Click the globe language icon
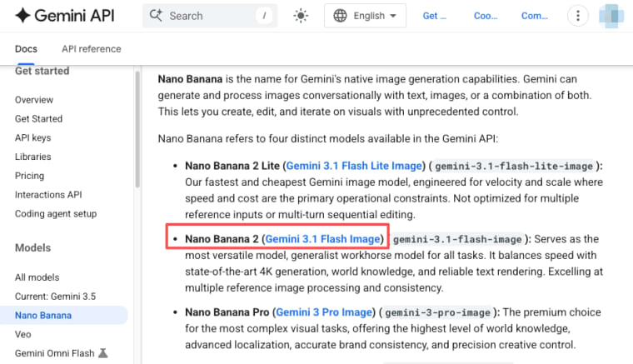The width and height of the screenshot is (633, 364). click(340, 16)
